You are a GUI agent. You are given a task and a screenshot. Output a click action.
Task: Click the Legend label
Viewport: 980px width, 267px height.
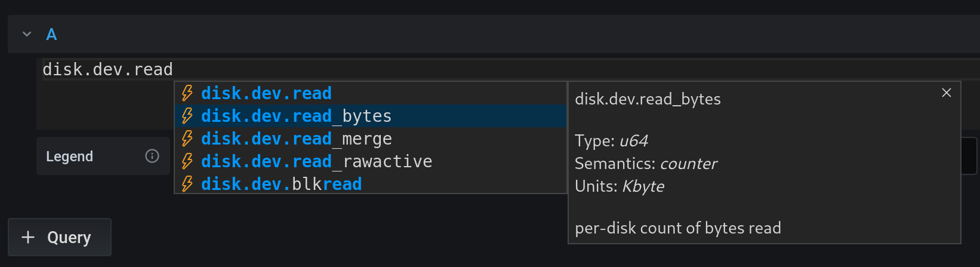70,156
